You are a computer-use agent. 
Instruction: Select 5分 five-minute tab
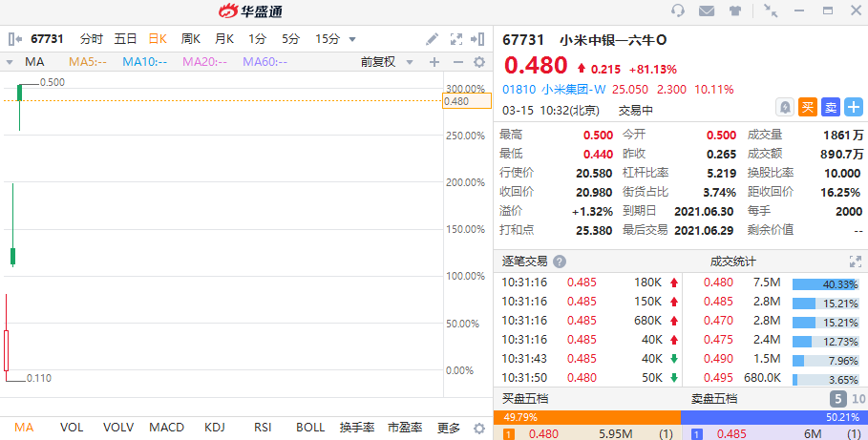pos(290,39)
